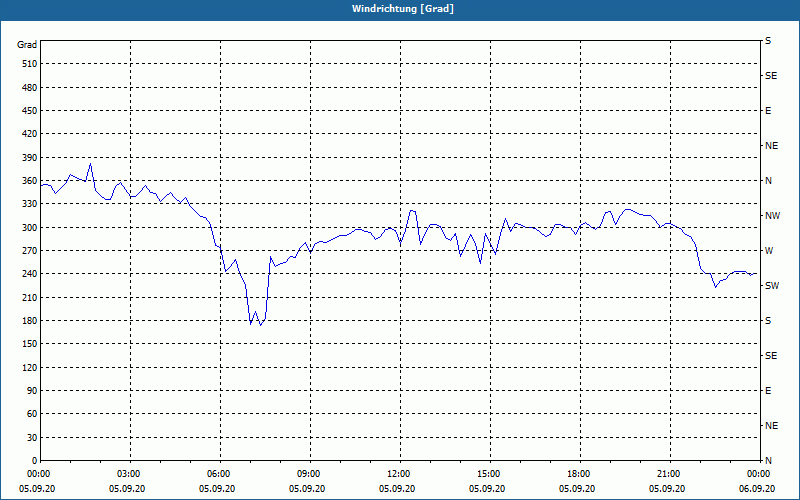Select the 18:00 time label

tap(578, 474)
